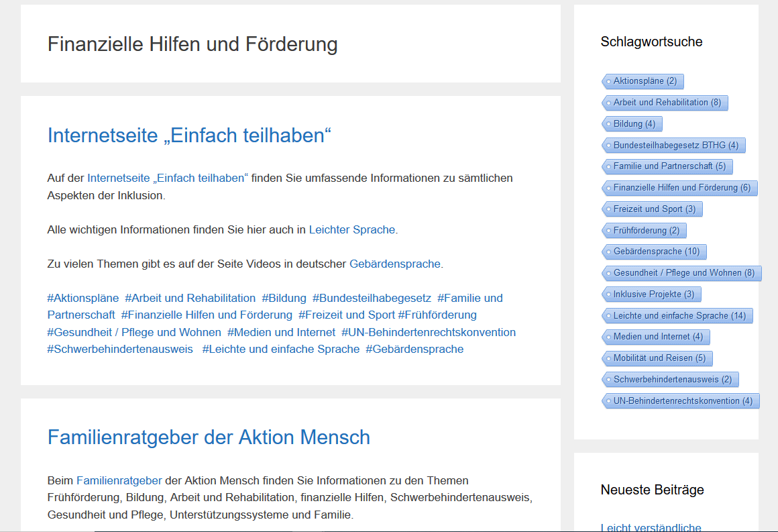Choose tag 'Gebärdensprache (10)' in sidebar

655,252
